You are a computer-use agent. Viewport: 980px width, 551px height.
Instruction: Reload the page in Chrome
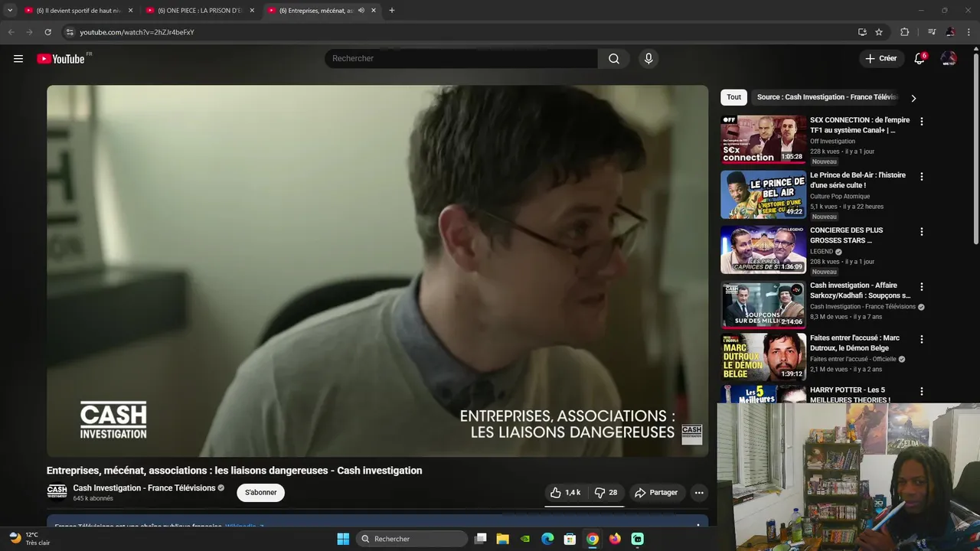click(47, 32)
